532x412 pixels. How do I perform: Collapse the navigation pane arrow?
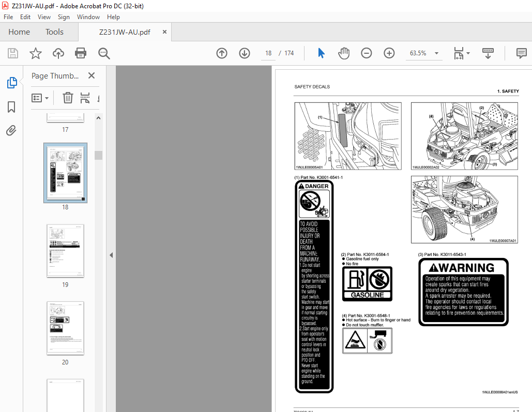click(111, 255)
